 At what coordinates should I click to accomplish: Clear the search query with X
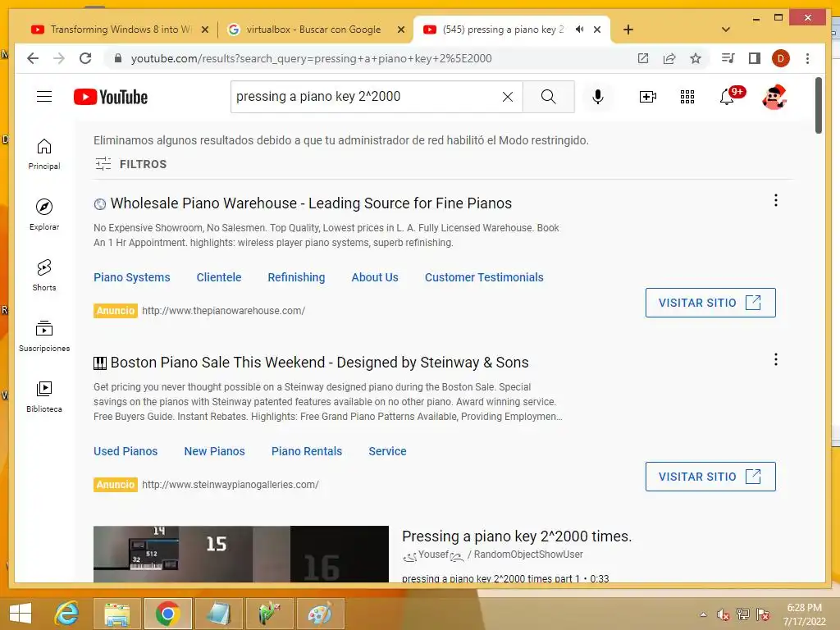pos(507,97)
